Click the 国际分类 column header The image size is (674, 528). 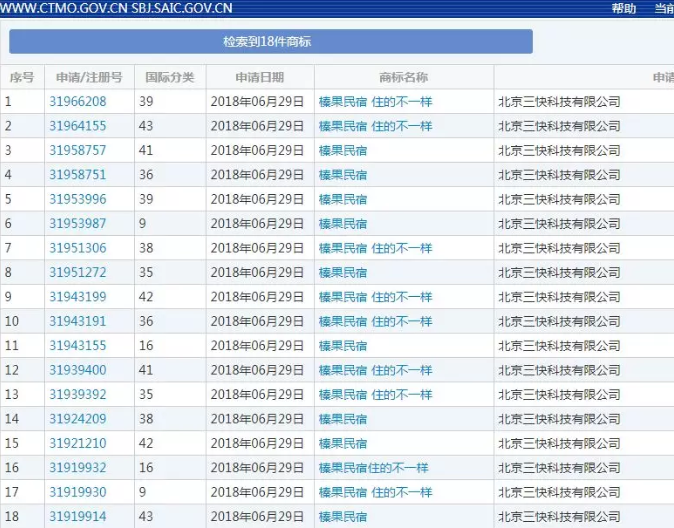pos(170,77)
